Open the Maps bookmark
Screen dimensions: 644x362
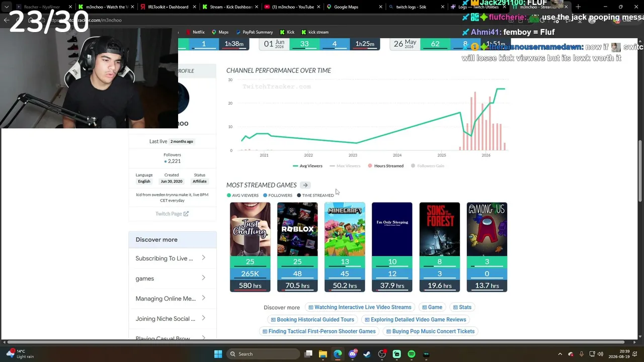(x=220, y=32)
